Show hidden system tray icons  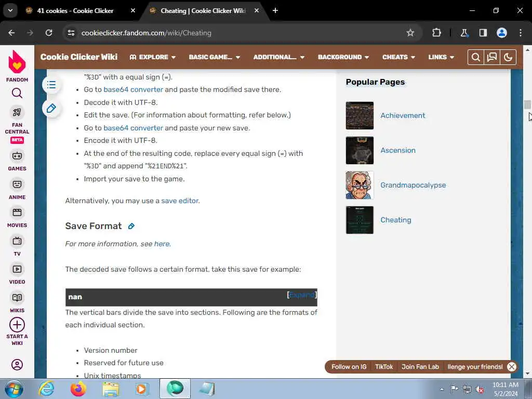click(x=442, y=389)
